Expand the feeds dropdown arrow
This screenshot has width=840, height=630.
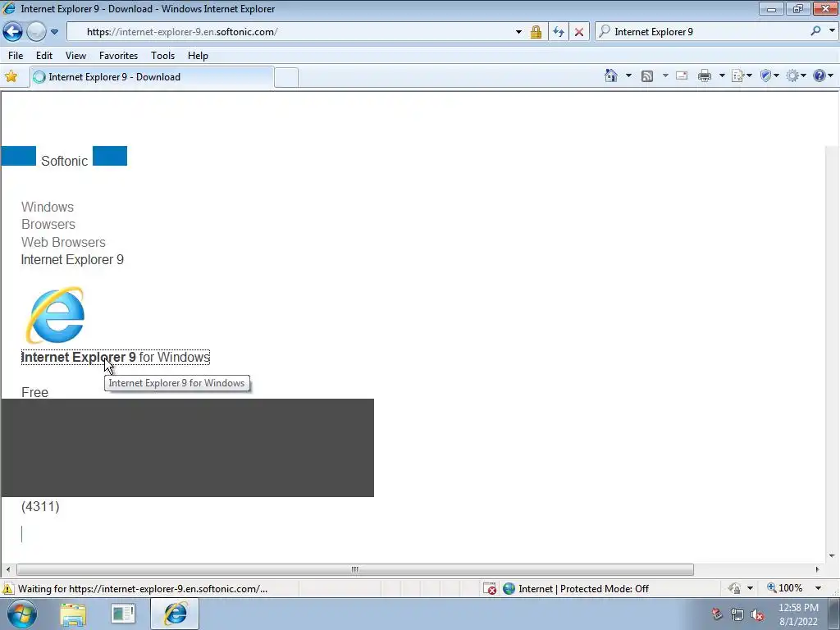point(664,75)
